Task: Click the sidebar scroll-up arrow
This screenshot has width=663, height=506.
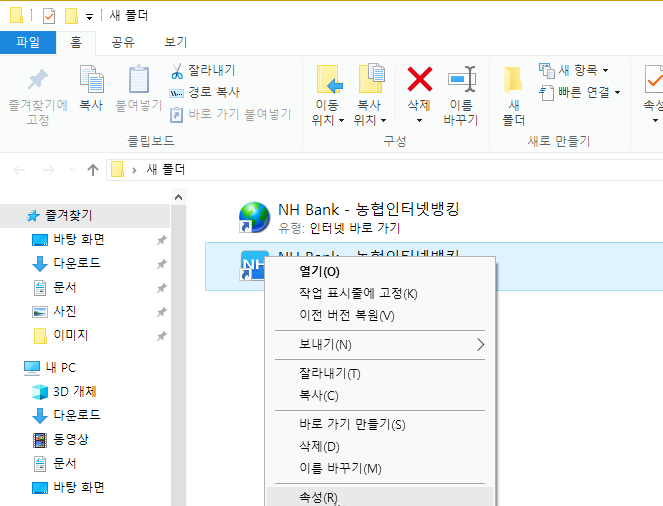Action: pyautogui.click(x=178, y=197)
